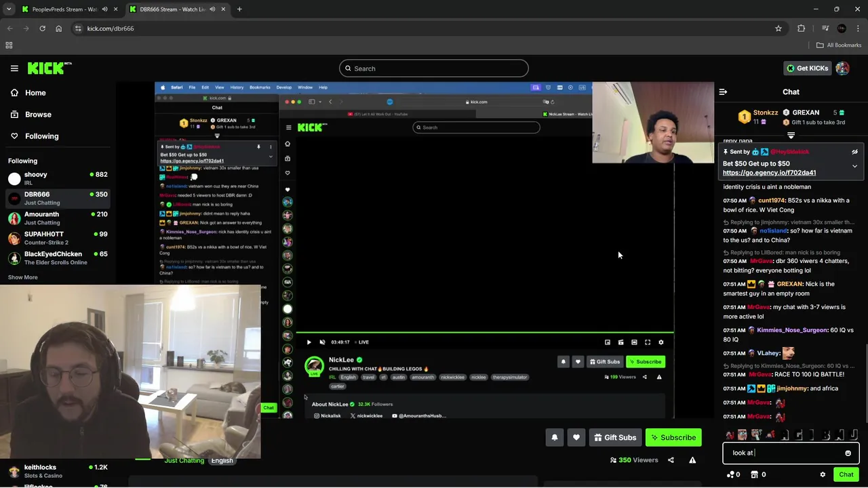Click the English language tag

pyautogui.click(x=222, y=461)
